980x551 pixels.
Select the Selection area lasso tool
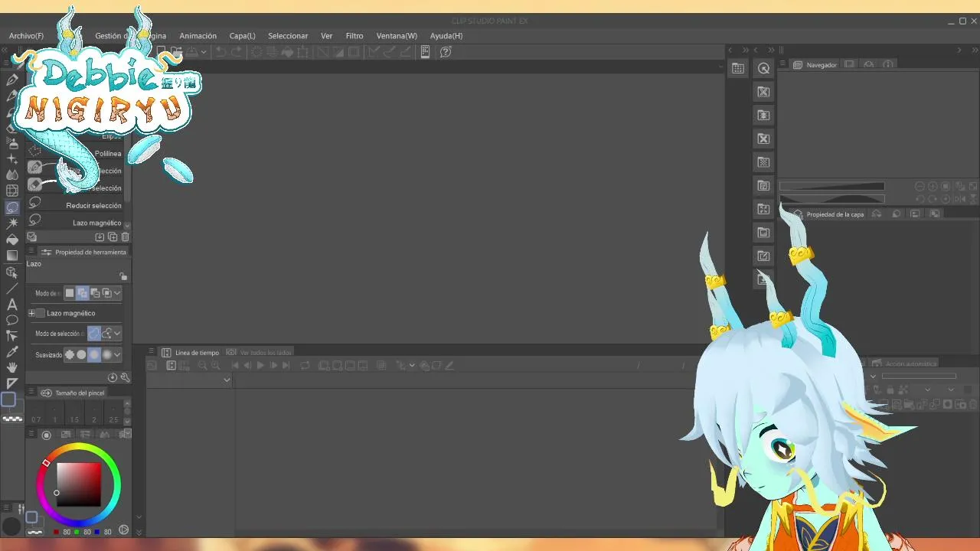point(12,207)
